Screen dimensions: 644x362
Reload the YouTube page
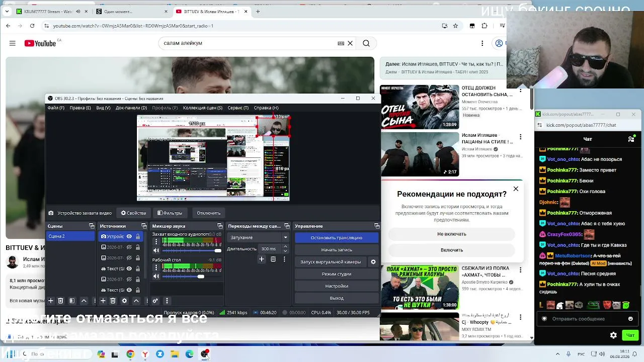[32, 26]
